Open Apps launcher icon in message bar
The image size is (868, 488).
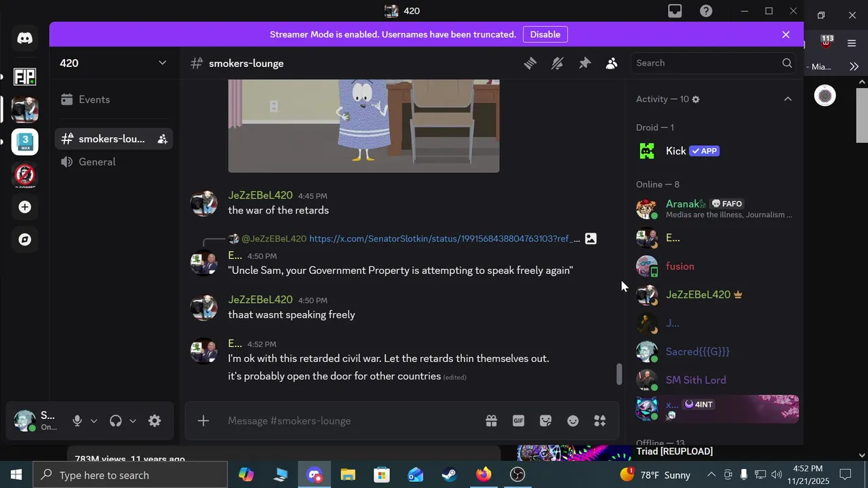(600, 421)
